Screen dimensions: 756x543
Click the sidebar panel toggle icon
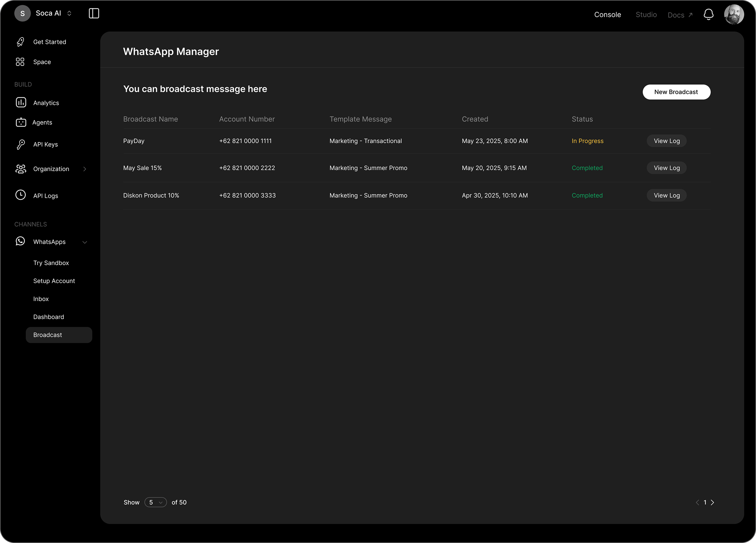pos(94,14)
